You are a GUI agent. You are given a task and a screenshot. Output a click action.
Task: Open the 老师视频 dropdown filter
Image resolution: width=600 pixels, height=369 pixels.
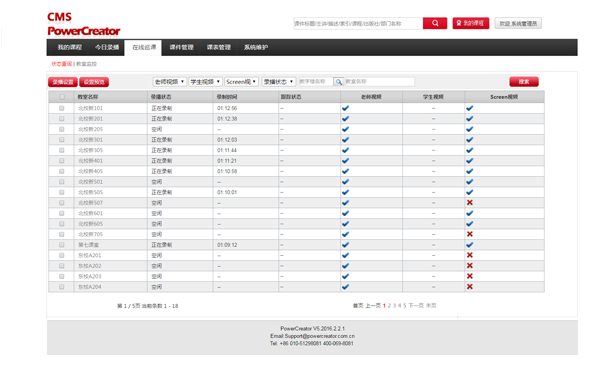[170, 82]
